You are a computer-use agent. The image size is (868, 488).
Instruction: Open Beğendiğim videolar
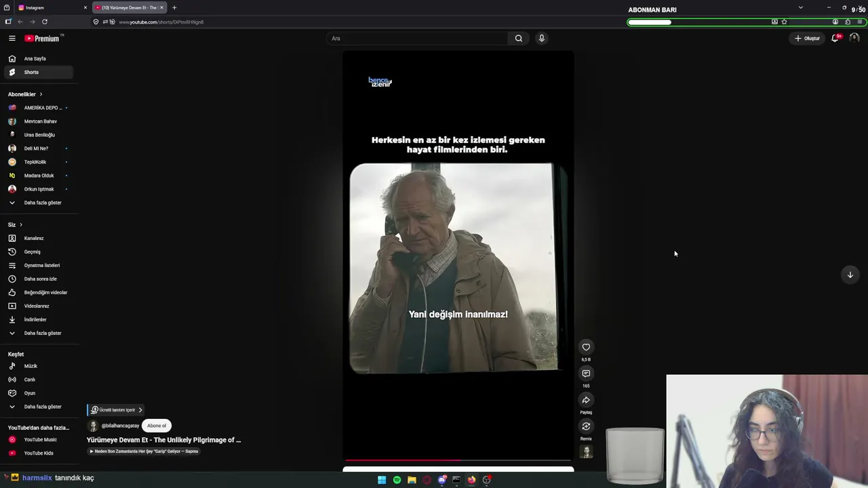pyautogui.click(x=39, y=293)
